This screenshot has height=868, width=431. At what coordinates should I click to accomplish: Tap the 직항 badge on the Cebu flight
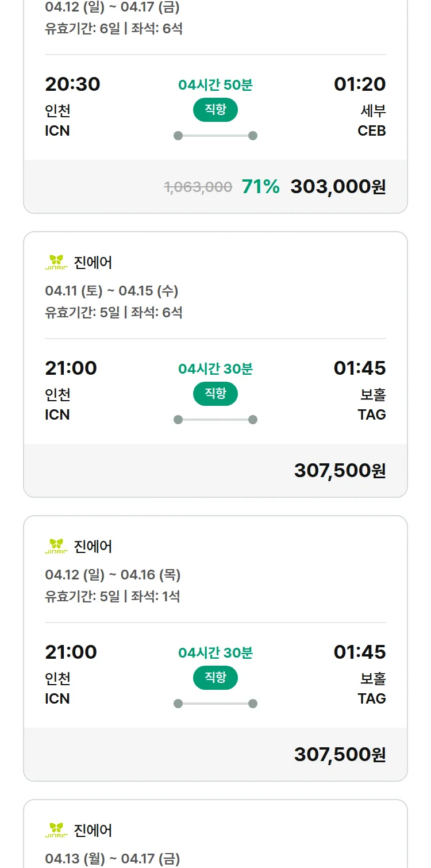215,110
